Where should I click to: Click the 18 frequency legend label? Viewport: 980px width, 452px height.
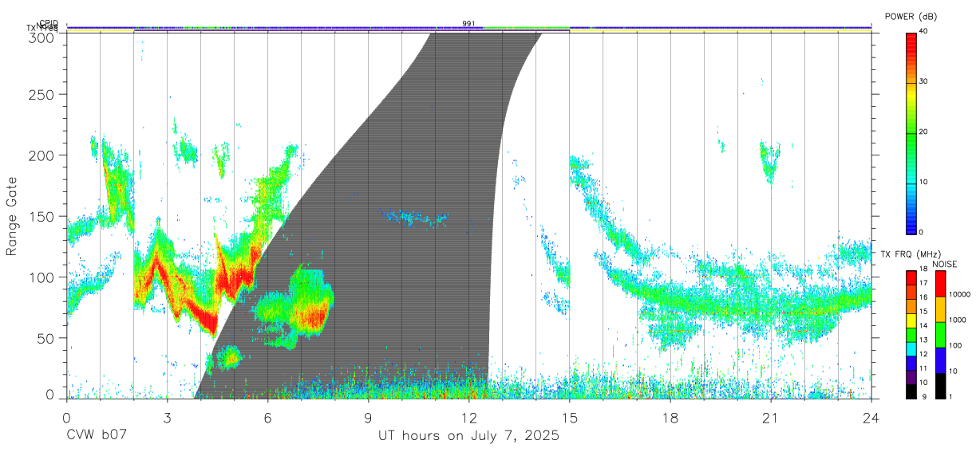tap(923, 269)
